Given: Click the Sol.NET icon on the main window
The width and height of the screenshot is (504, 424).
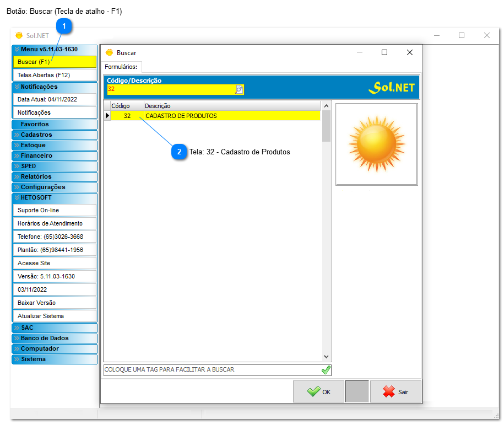Looking at the screenshot, I should [x=18, y=35].
